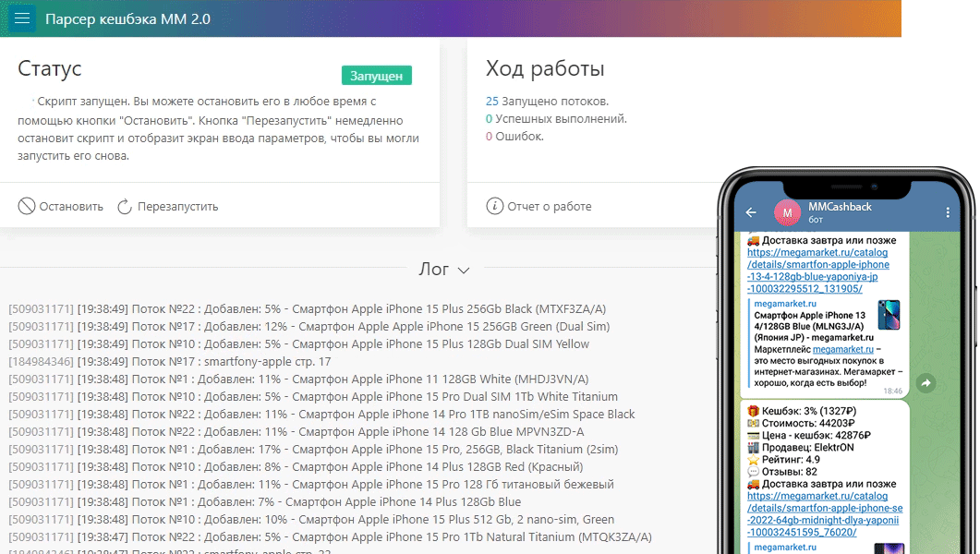Viewport: 980px width, 554px height.
Task: Tap Кешбэк: 3% (1327₽) line in chat
Action: pos(802,411)
